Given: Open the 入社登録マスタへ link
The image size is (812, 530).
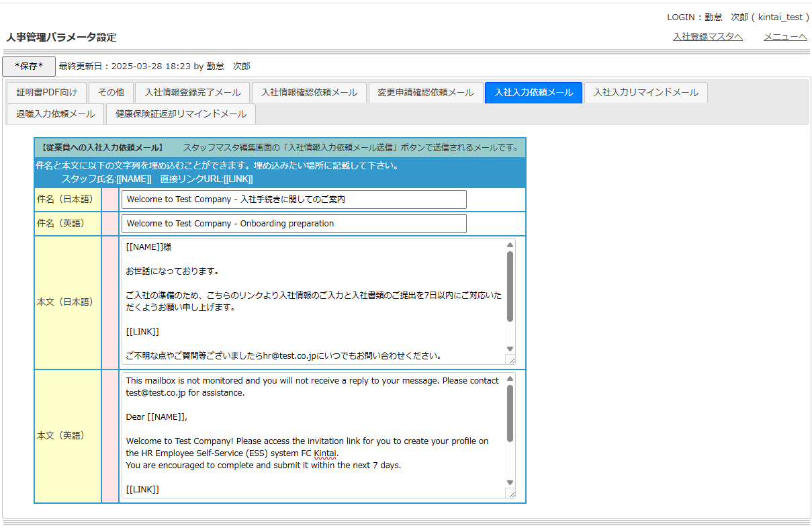Looking at the screenshot, I should [707, 37].
